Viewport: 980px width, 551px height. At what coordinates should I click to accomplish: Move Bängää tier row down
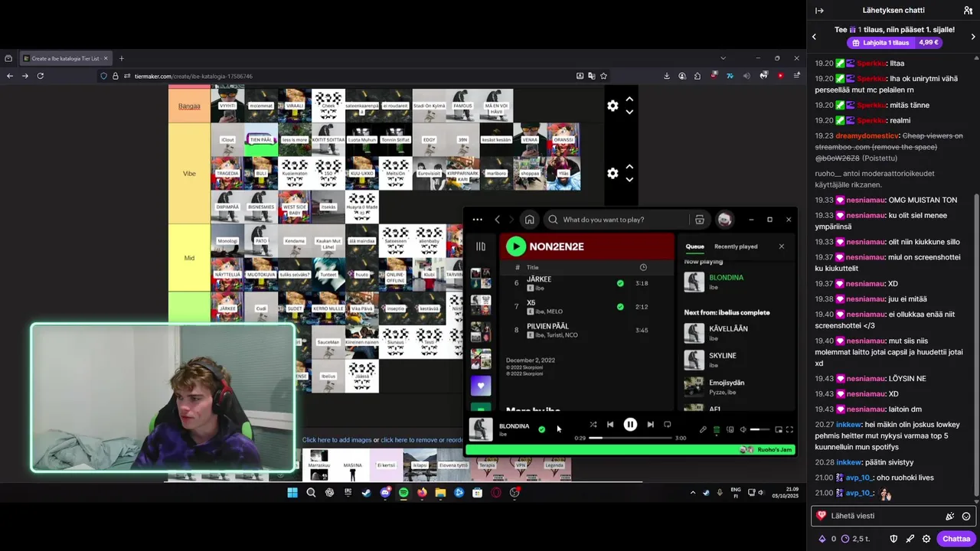point(629,112)
